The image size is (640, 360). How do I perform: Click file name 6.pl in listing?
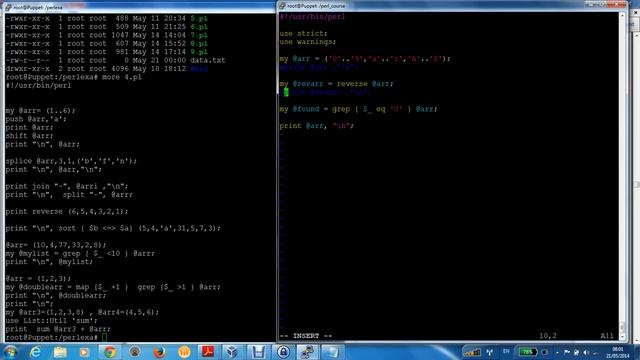pos(199,27)
